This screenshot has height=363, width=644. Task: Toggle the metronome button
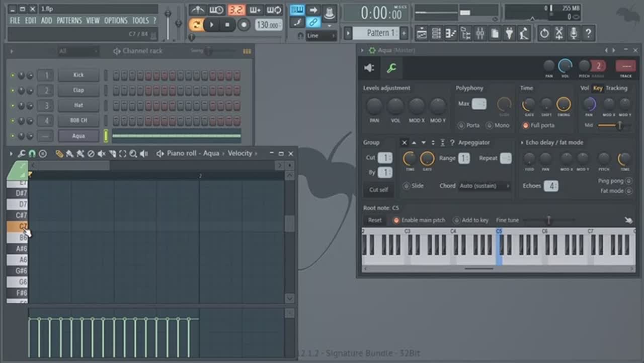pyautogui.click(x=197, y=10)
